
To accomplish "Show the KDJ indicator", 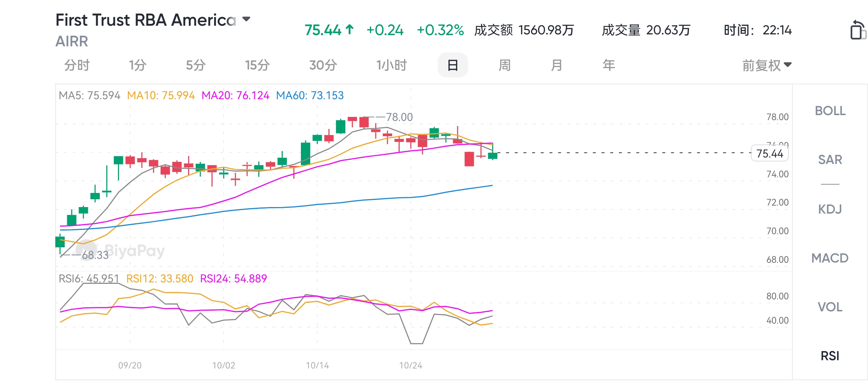I will pos(830,209).
